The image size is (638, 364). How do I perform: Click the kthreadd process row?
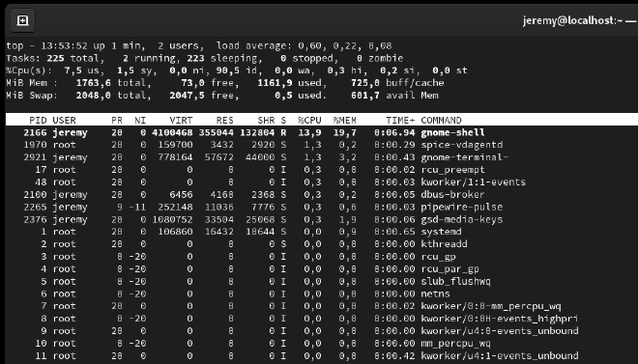pyautogui.click(x=322, y=244)
